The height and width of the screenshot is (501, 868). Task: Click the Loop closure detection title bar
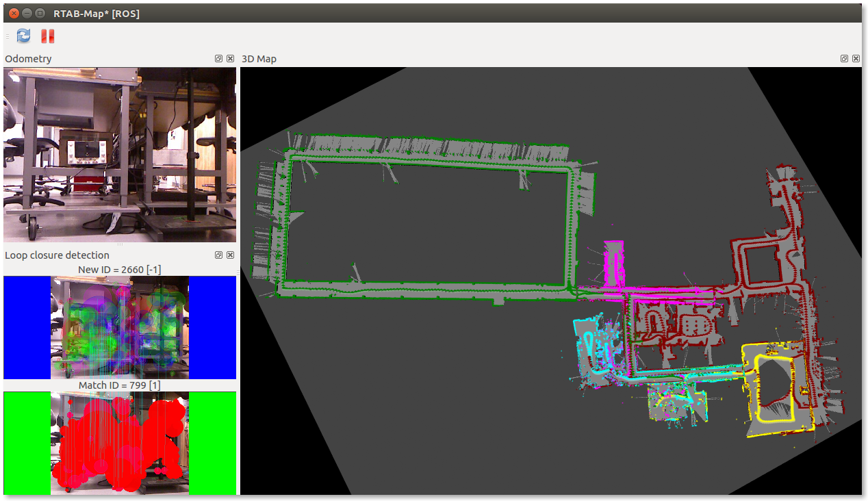point(58,255)
